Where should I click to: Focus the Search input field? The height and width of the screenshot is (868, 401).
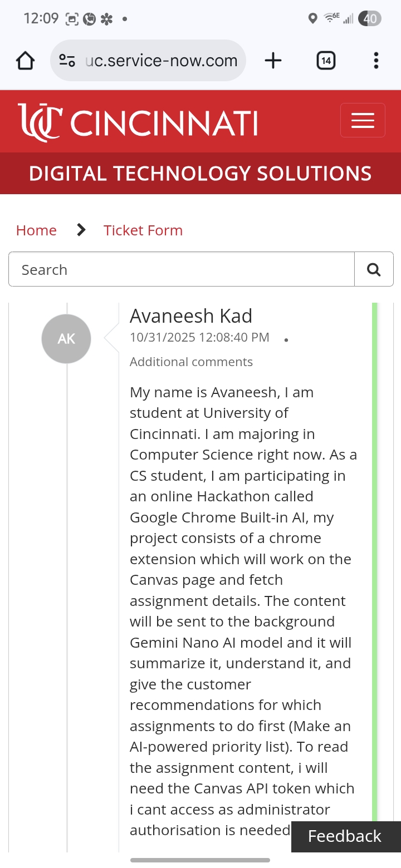coord(182,270)
